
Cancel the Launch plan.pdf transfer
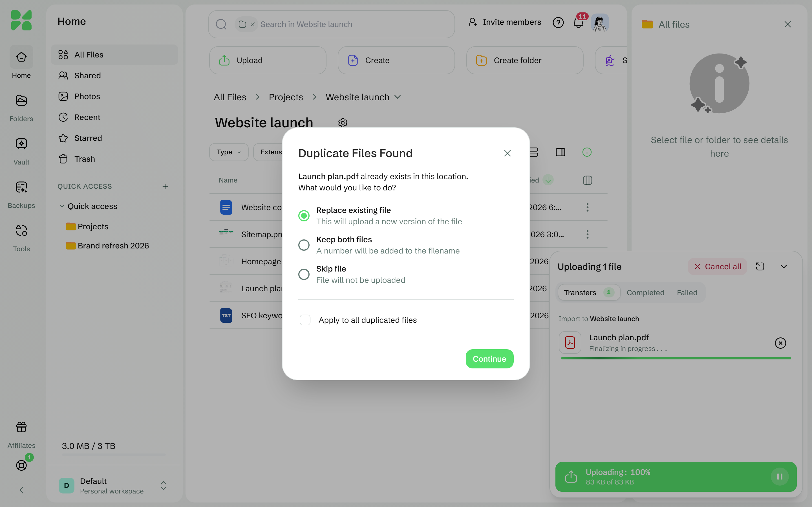point(780,343)
